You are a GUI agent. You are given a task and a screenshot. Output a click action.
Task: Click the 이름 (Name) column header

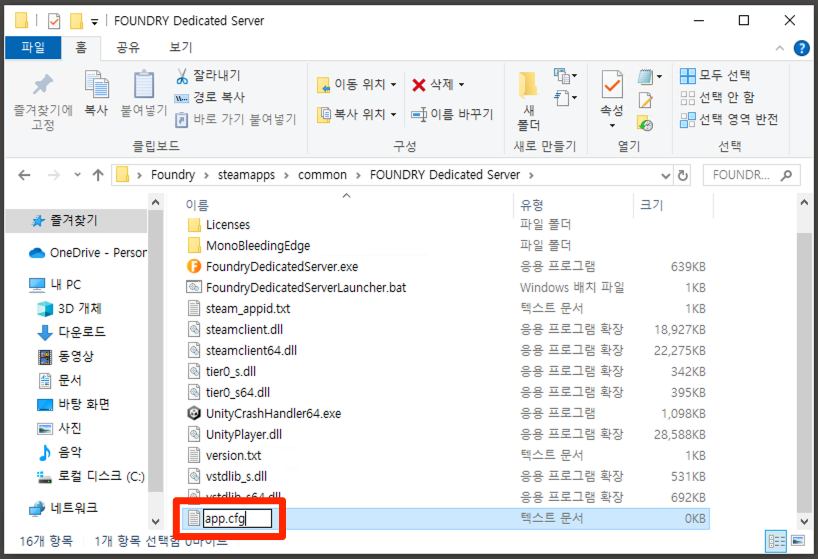197,205
